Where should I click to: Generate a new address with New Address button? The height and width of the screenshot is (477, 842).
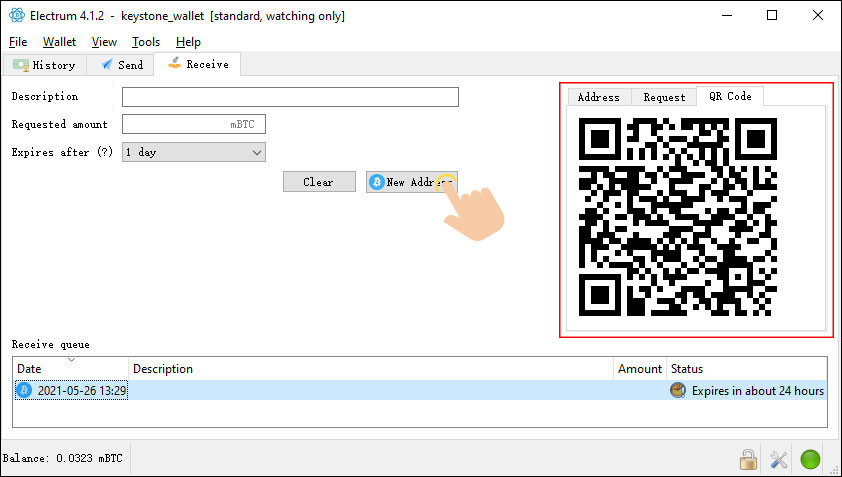tap(411, 182)
